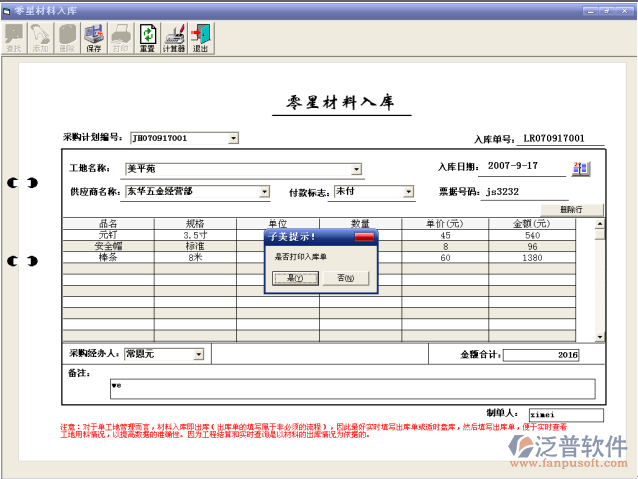Click the 查找 (Search) toolbar icon

point(15,37)
